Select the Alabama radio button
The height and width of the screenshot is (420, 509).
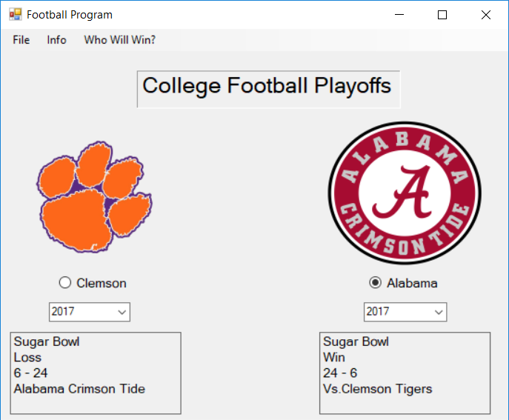tap(375, 283)
